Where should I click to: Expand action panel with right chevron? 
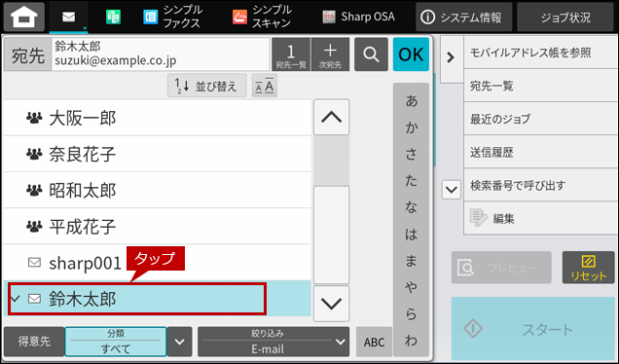pyautogui.click(x=451, y=57)
